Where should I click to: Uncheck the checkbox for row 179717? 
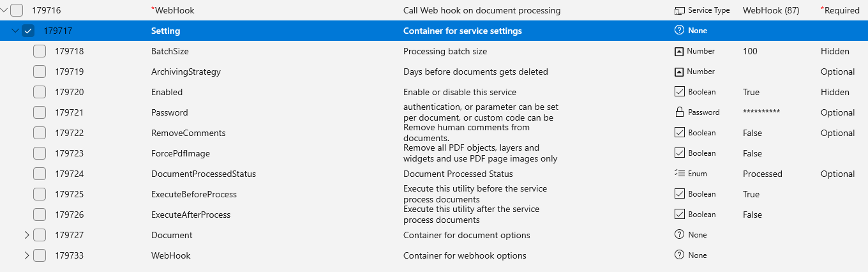tap(28, 31)
